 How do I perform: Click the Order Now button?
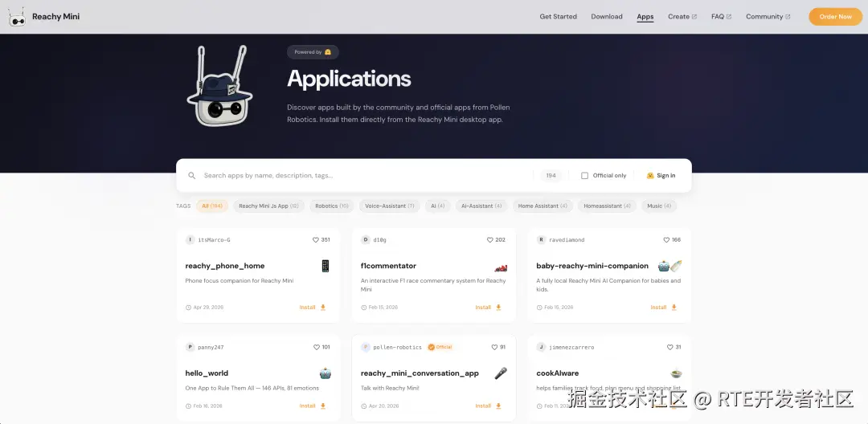[835, 17]
